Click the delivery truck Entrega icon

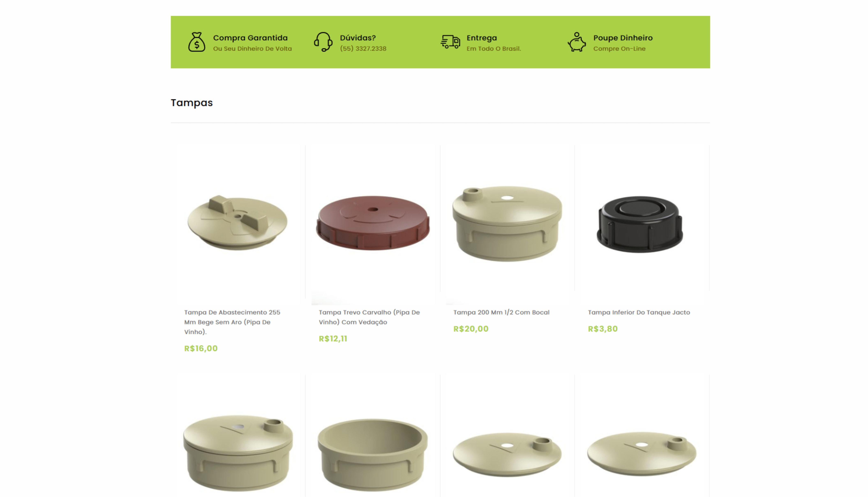[x=450, y=42]
